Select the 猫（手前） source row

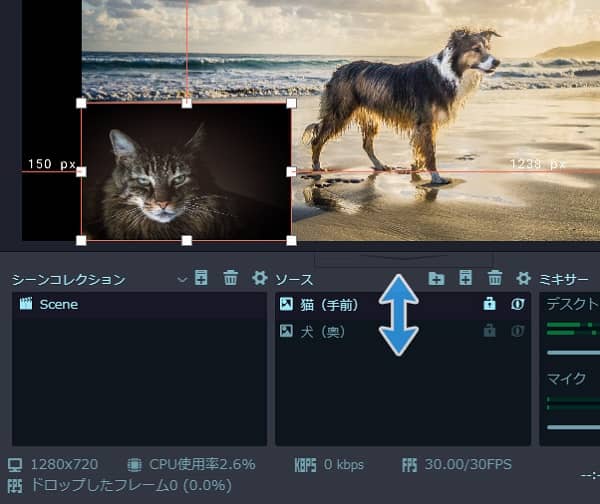403,305
